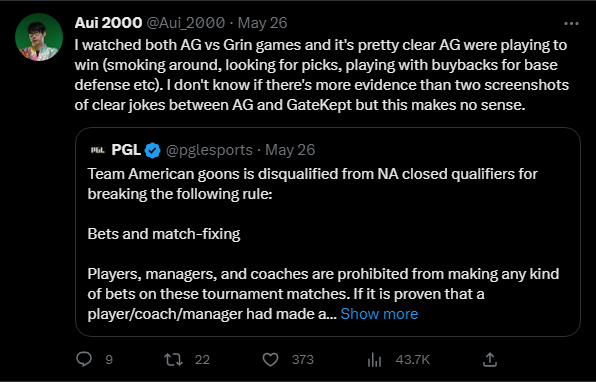Click the May 26 timestamp on main tweet

pyautogui.click(x=262, y=23)
